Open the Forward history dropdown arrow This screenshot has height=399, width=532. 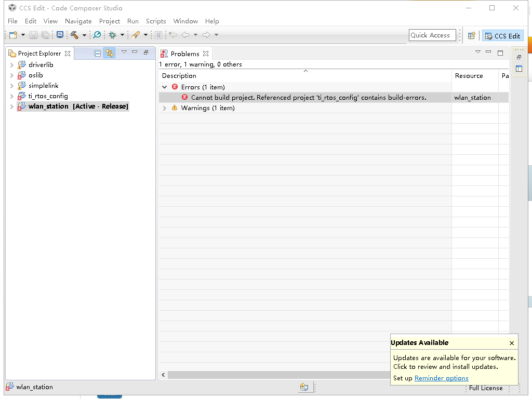216,35
